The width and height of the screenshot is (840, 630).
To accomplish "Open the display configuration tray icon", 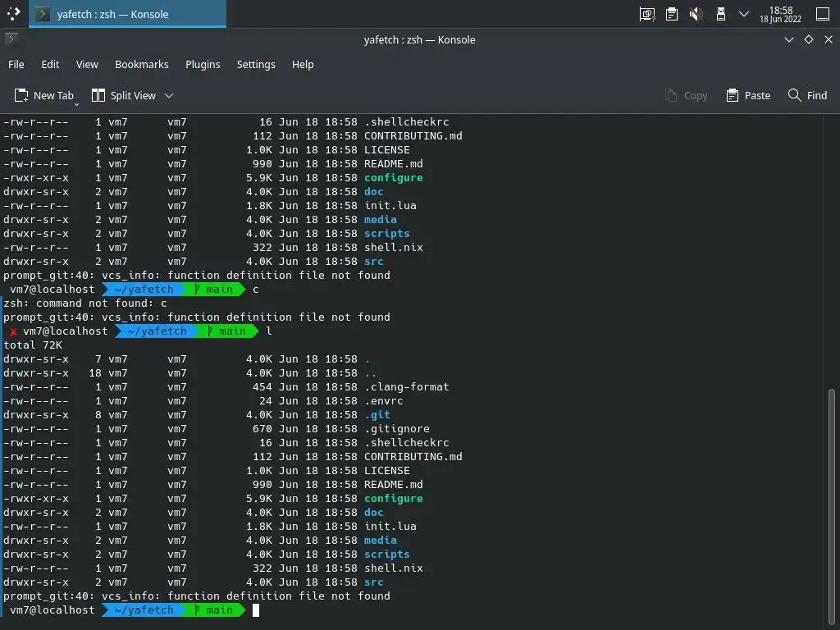I will coord(647,15).
